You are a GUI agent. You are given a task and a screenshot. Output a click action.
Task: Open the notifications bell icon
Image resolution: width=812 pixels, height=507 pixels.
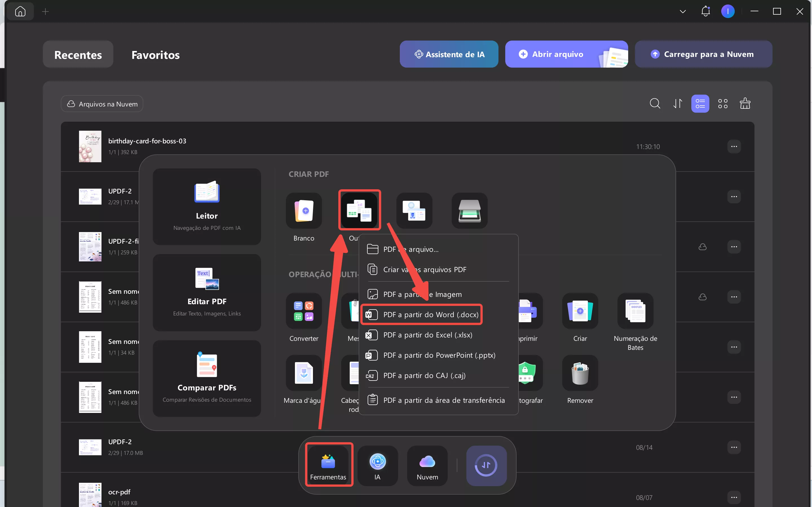click(705, 11)
